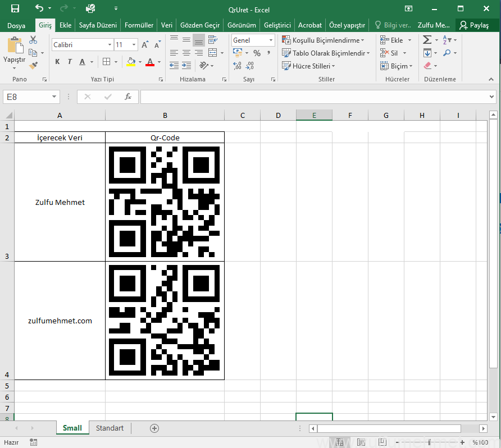Toggle italic formatting T button
The height and width of the screenshot is (448, 501).
click(70, 62)
